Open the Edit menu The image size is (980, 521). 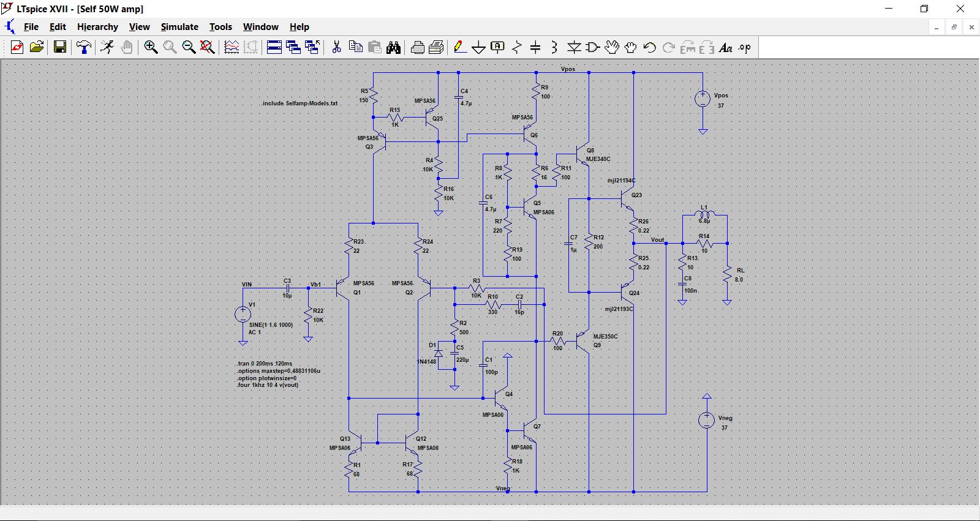tap(58, 27)
